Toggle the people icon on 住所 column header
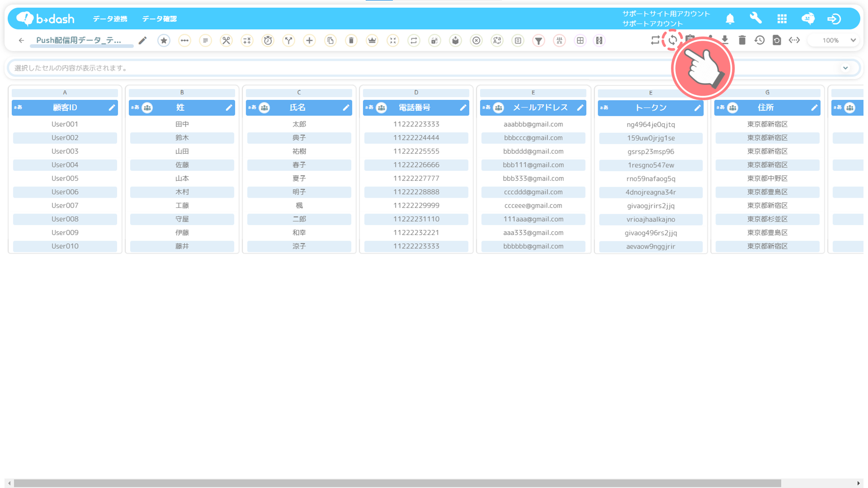This screenshot has height=488, width=868. (x=733, y=108)
